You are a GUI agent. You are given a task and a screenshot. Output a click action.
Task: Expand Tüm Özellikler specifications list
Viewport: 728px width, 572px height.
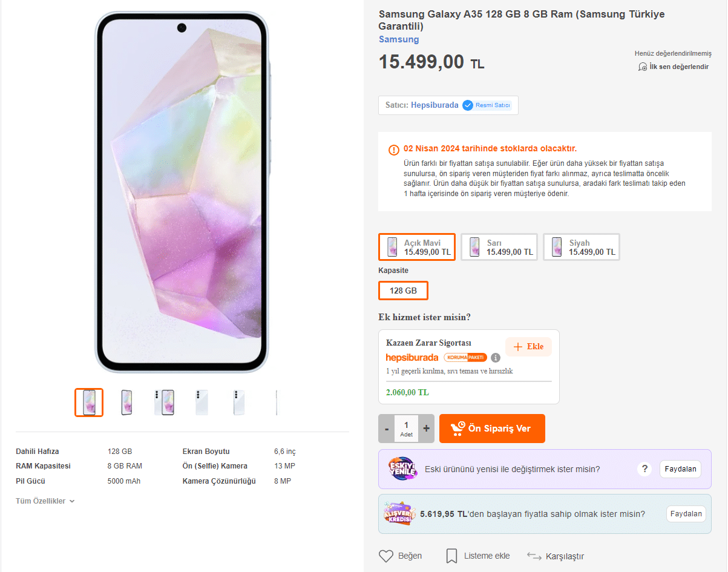click(45, 501)
